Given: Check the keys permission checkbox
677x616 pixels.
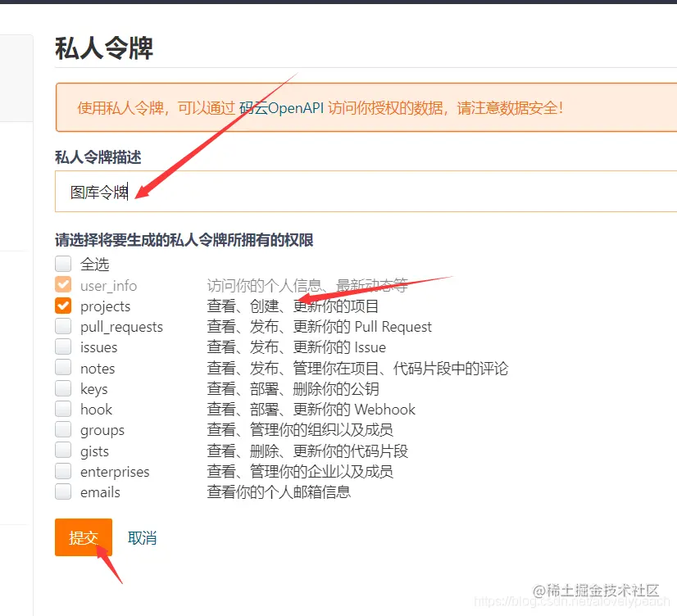Looking at the screenshot, I should pos(63,387).
